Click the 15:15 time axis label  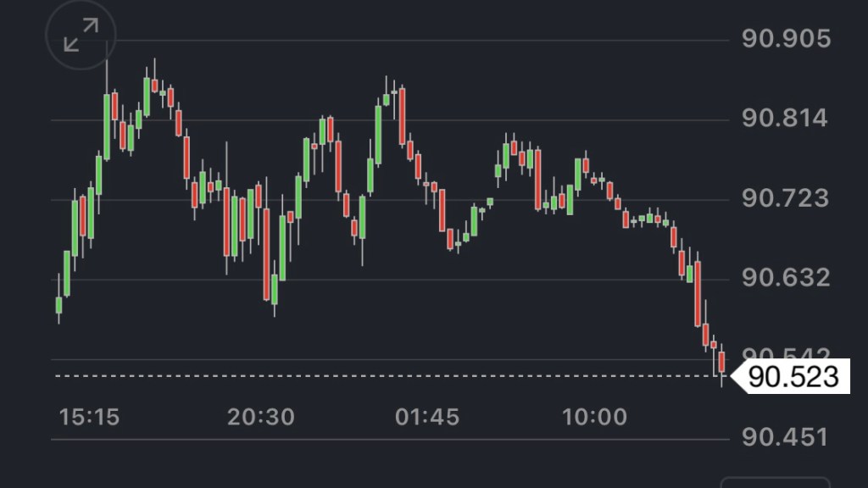[89, 417]
